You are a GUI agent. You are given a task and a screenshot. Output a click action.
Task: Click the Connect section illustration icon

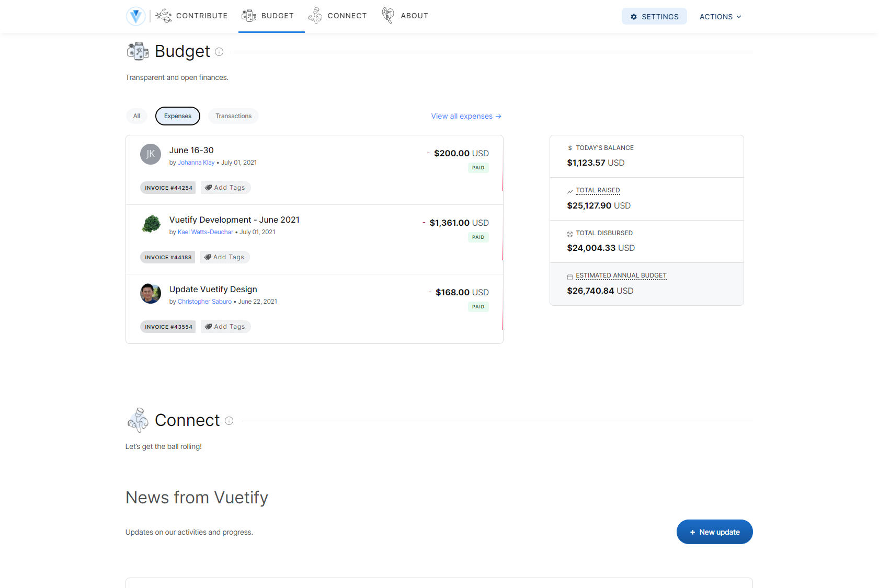coord(138,420)
